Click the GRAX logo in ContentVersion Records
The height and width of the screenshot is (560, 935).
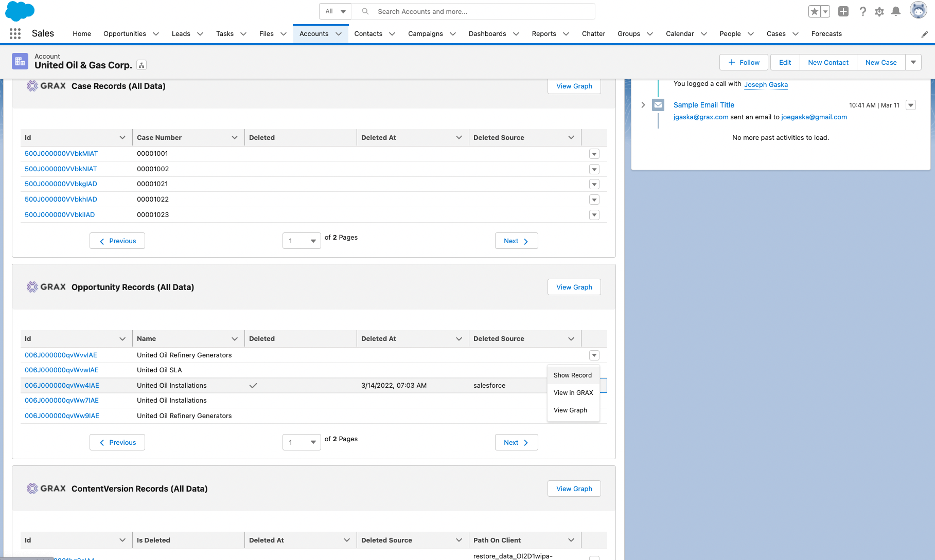[x=46, y=489]
